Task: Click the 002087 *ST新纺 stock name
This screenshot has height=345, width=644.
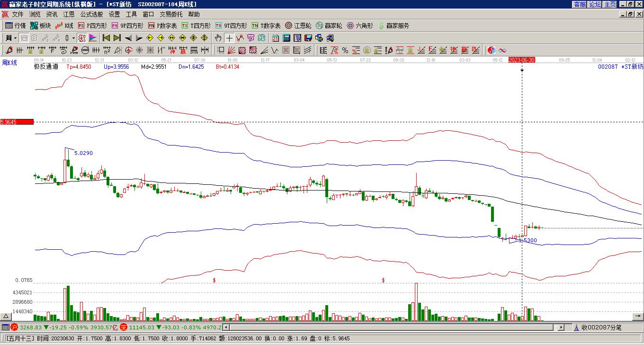Action: [x=620, y=67]
